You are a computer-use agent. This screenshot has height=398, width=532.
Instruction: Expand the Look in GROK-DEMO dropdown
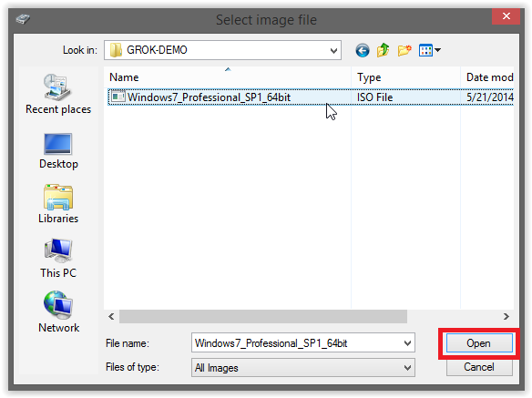pos(333,51)
